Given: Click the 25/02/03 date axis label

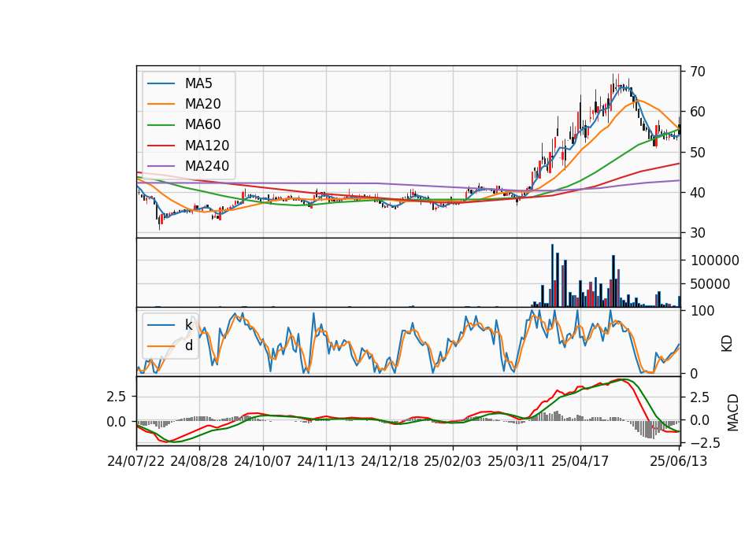Looking at the screenshot, I should click(453, 461).
